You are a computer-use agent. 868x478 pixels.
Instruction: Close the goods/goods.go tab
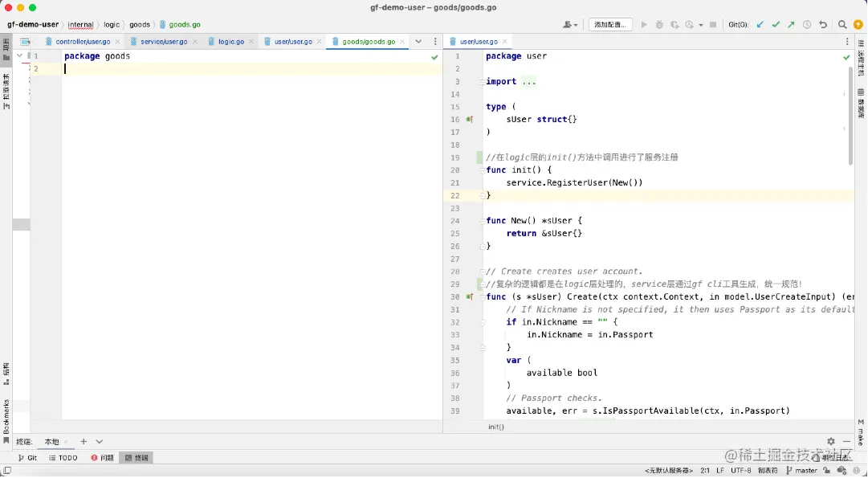pyautogui.click(x=402, y=42)
